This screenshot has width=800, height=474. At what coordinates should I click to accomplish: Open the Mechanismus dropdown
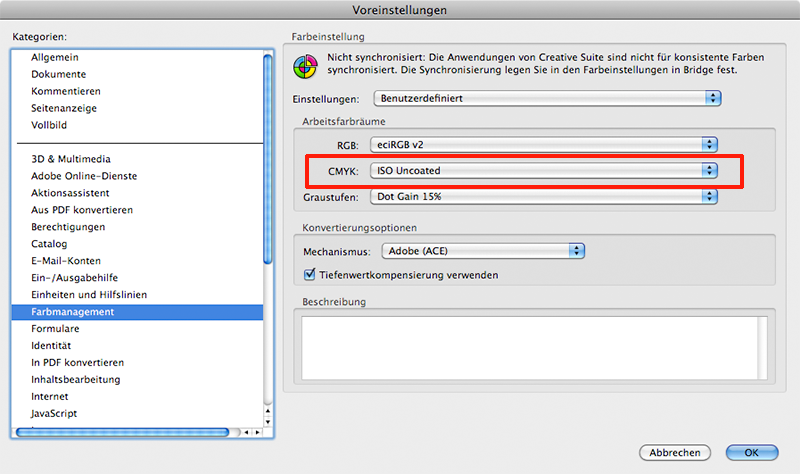[483, 251]
